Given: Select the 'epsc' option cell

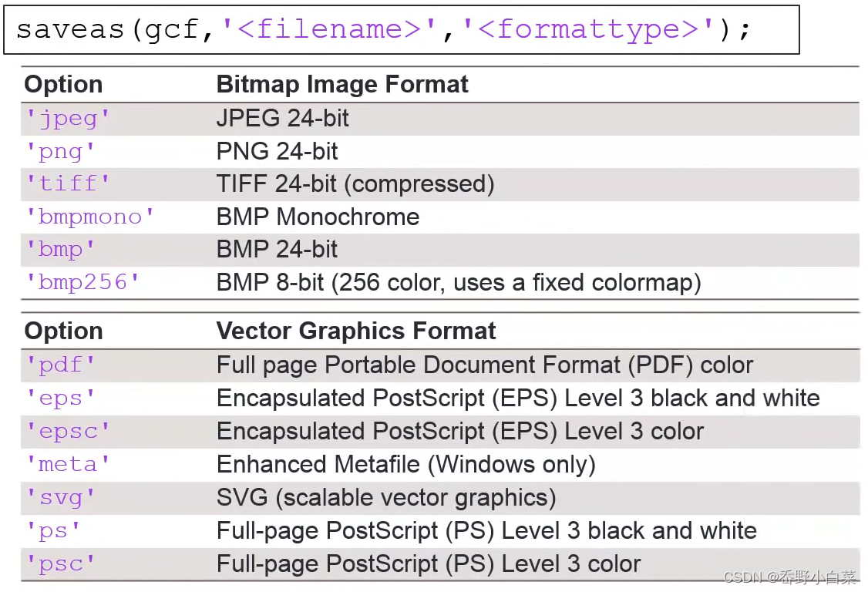Looking at the screenshot, I should pos(68,432).
